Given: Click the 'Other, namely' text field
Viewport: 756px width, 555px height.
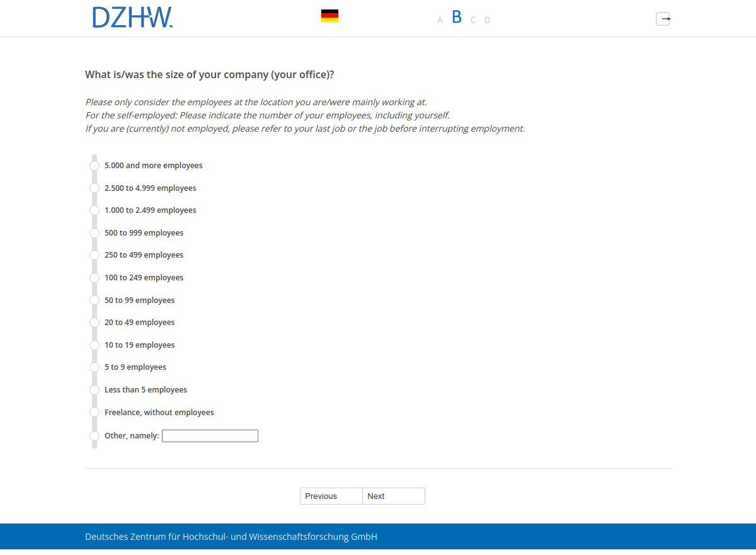Looking at the screenshot, I should [210, 436].
